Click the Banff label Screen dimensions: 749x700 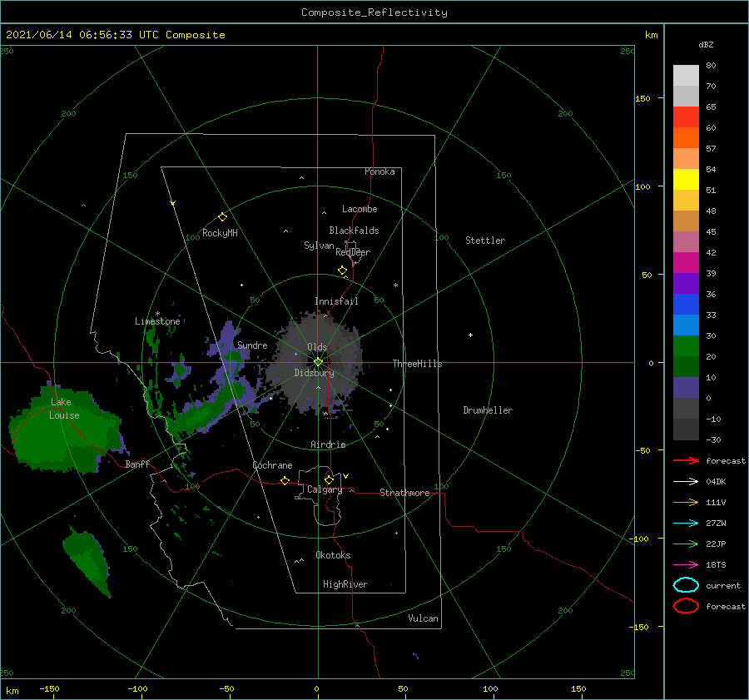pos(137,464)
